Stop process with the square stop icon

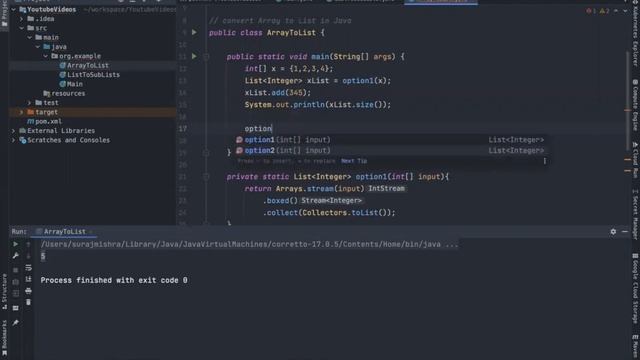(16, 270)
